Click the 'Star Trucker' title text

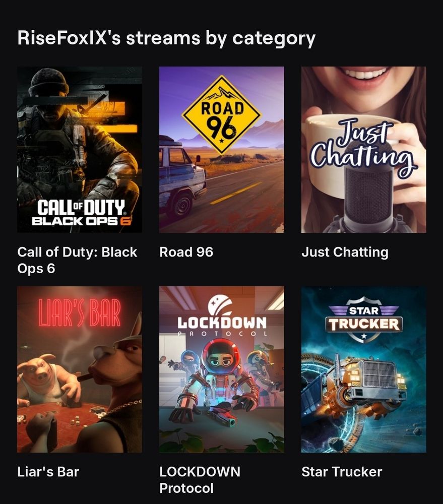(342, 472)
